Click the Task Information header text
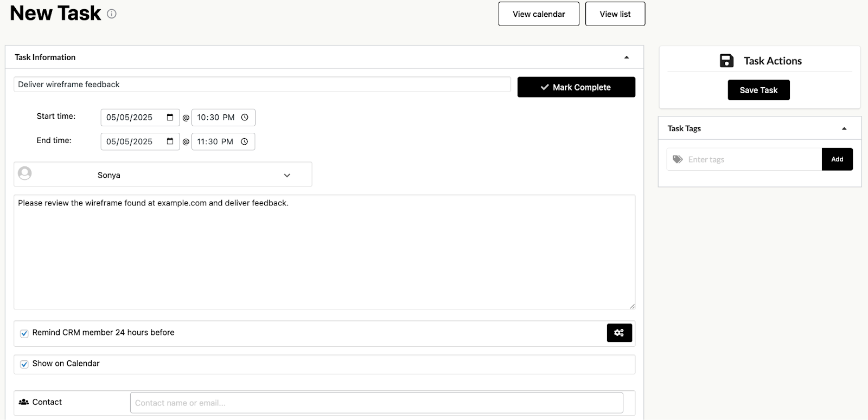 [x=45, y=57]
